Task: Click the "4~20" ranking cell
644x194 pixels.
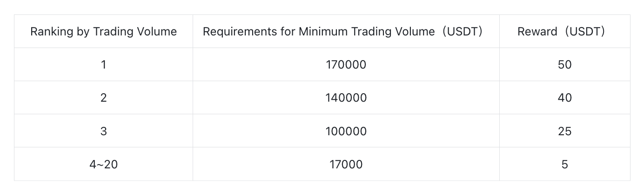Action: (103, 164)
